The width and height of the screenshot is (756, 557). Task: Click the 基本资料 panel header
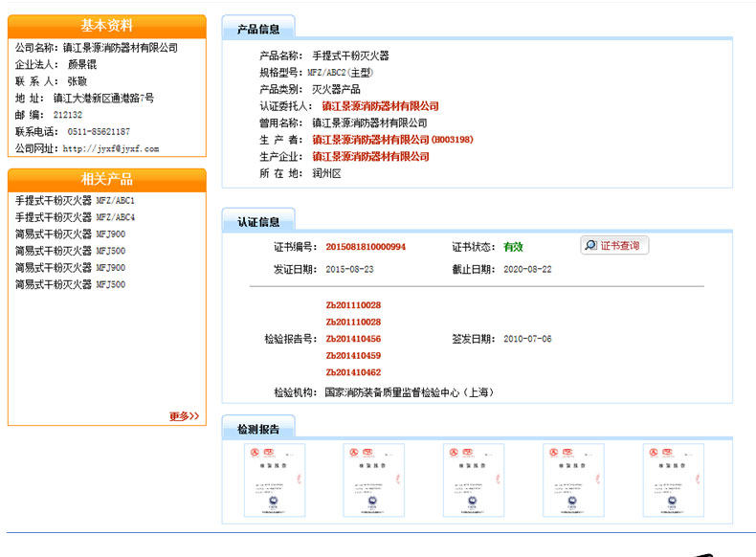click(107, 26)
